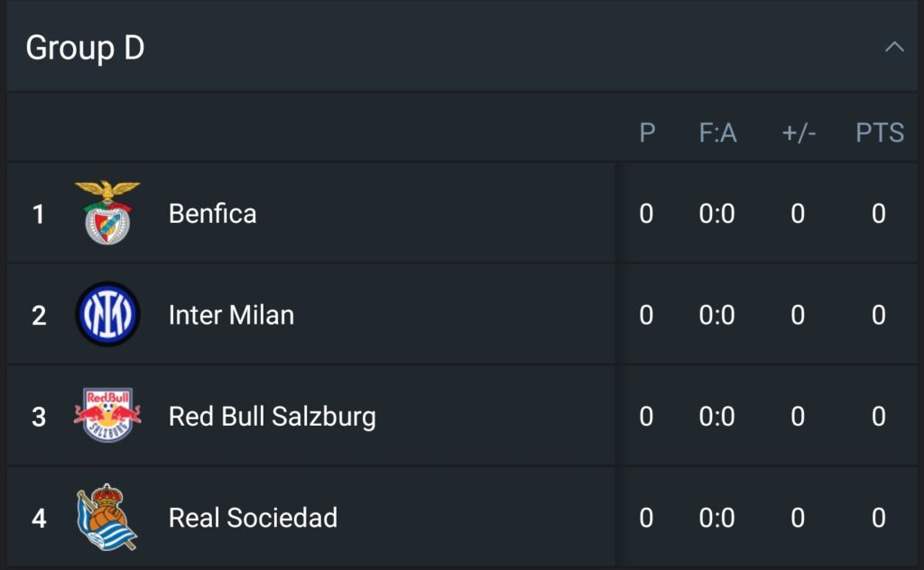Click Inter Milan's F:A score 0:0
This screenshot has height=570, width=924.
click(716, 315)
